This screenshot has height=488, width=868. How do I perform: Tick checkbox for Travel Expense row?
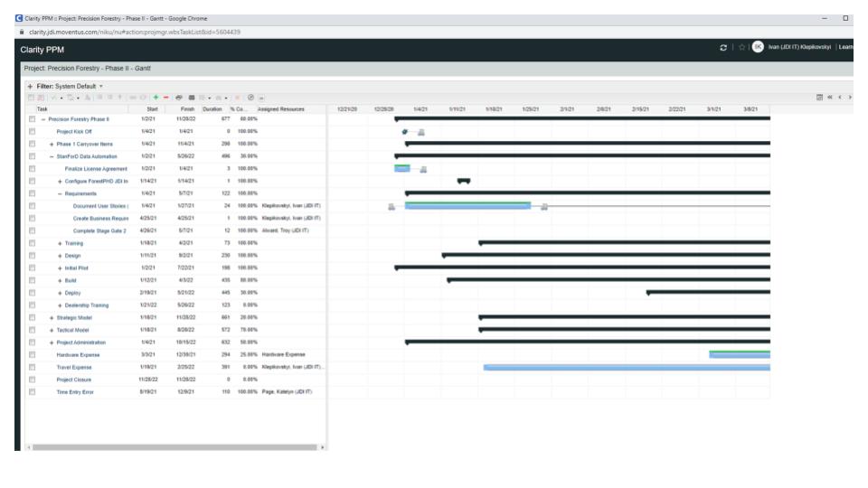[x=33, y=368]
